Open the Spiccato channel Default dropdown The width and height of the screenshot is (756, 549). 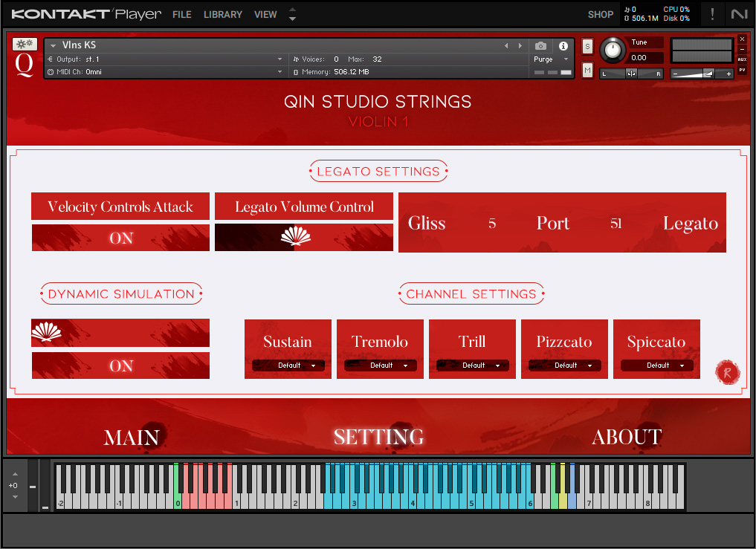tap(656, 366)
